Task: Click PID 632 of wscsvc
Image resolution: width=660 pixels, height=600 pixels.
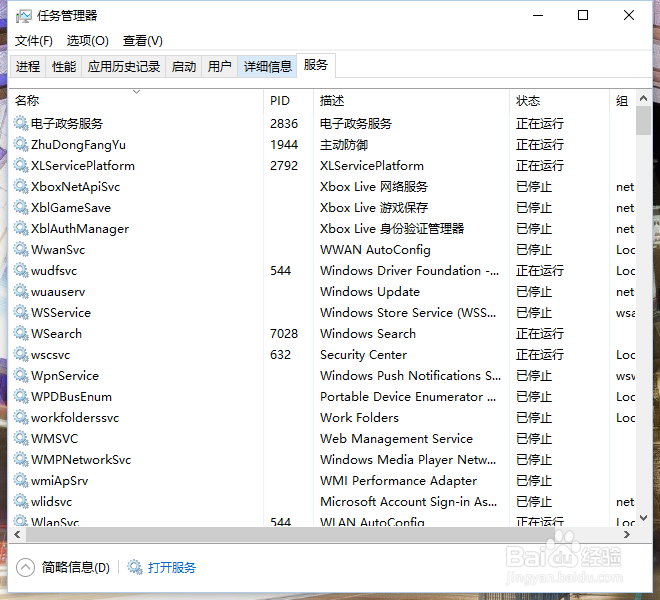Action: (x=280, y=355)
